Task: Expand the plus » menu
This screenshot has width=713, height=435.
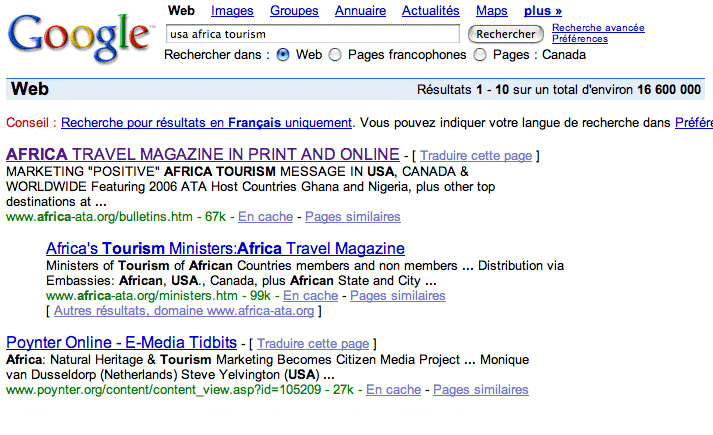Action: coord(543,11)
